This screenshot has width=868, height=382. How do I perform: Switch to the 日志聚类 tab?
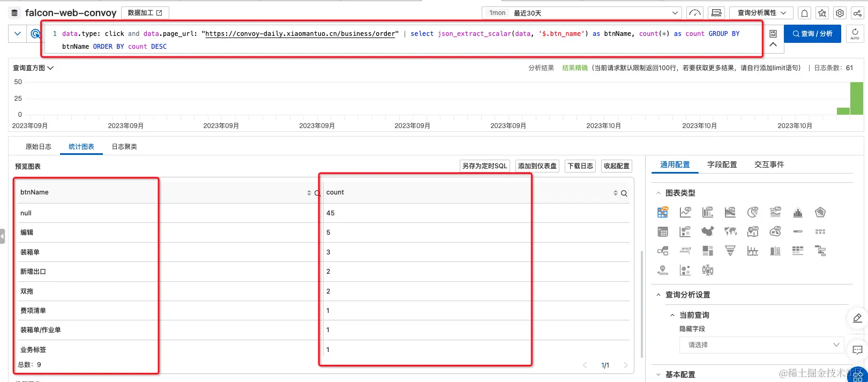click(x=124, y=146)
